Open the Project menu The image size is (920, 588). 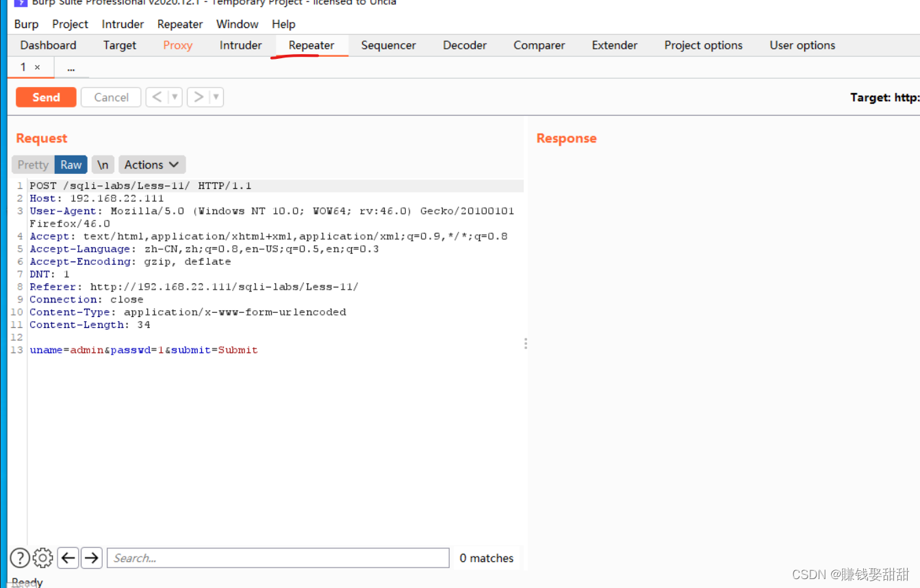pyautogui.click(x=70, y=24)
